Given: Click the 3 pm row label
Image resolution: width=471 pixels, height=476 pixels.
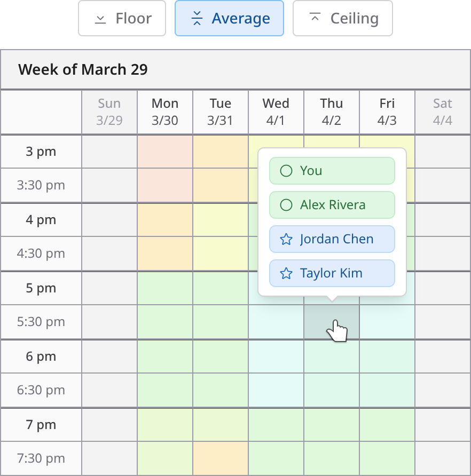Looking at the screenshot, I should tap(41, 151).
